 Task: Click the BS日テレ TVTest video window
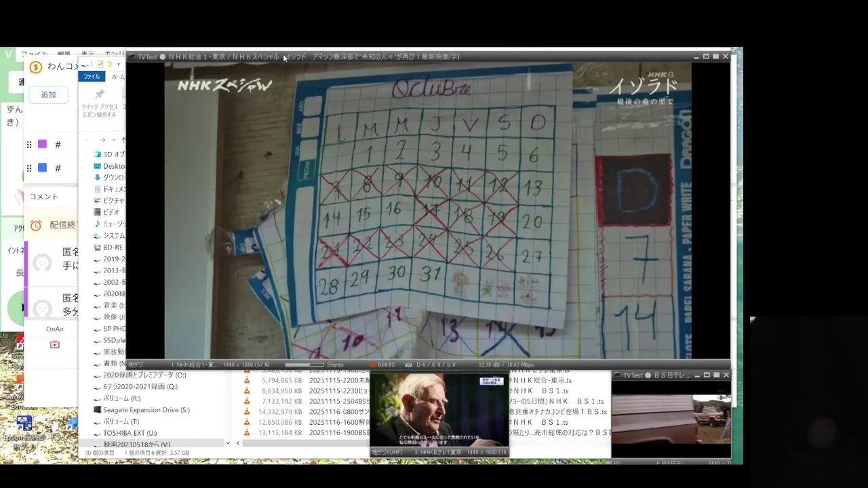(x=671, y=419)
